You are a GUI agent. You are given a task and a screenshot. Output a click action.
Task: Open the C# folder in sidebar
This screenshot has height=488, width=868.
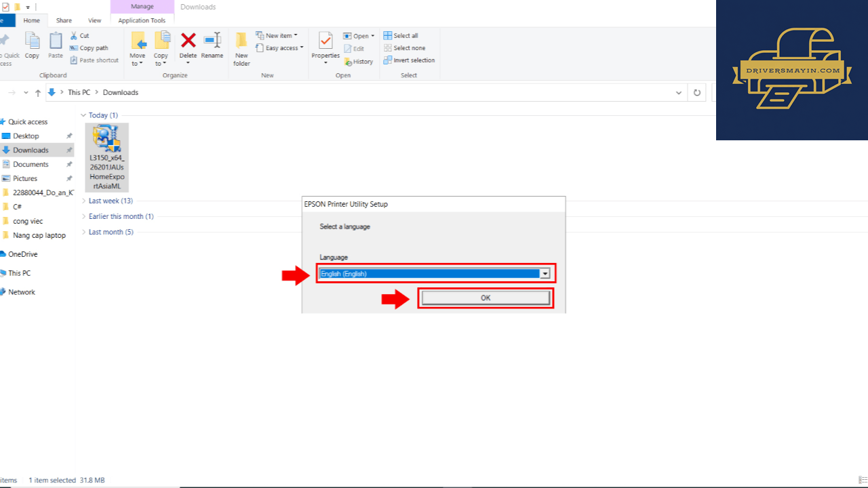(x=18, y=207)
